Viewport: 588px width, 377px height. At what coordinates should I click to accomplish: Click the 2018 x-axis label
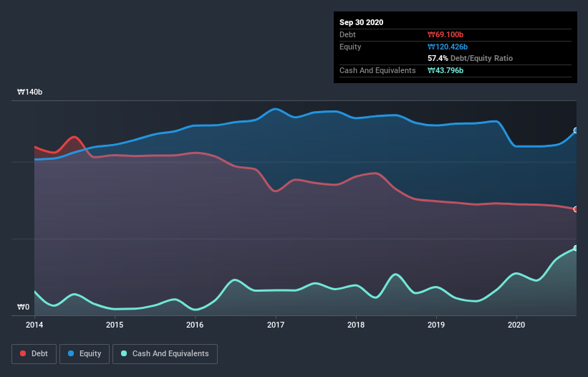[x=356, y=325]
